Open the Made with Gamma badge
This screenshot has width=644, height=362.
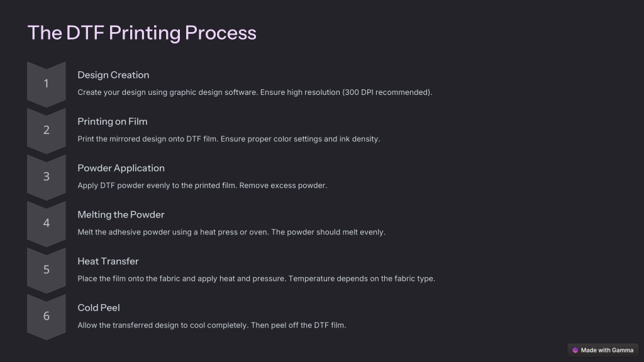pos(603,350)
